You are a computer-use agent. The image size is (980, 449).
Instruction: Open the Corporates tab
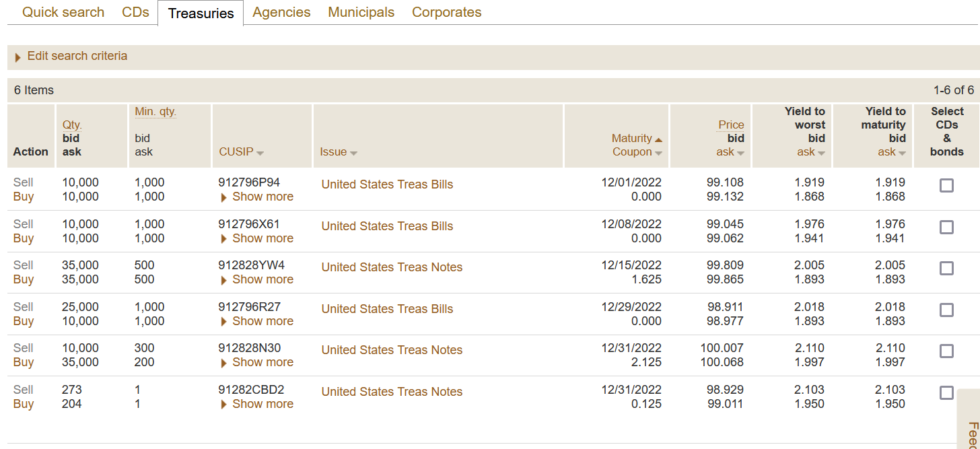click(x=446, y=12)
